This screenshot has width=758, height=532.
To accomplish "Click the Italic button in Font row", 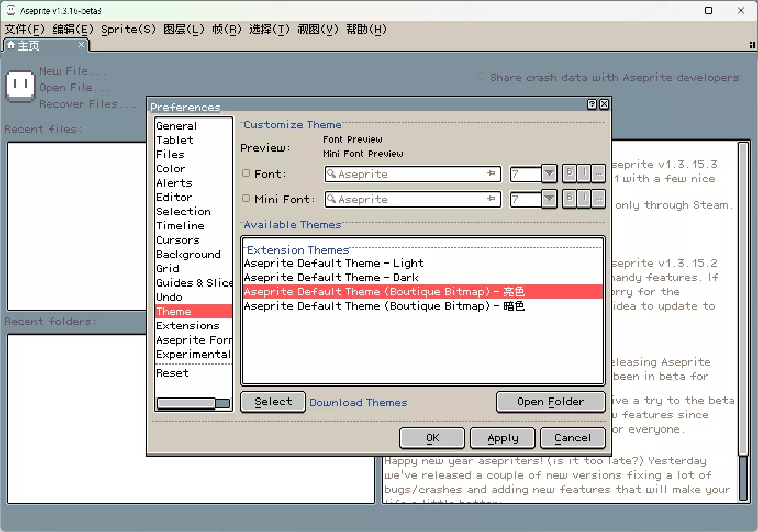I will coord(584,173).
